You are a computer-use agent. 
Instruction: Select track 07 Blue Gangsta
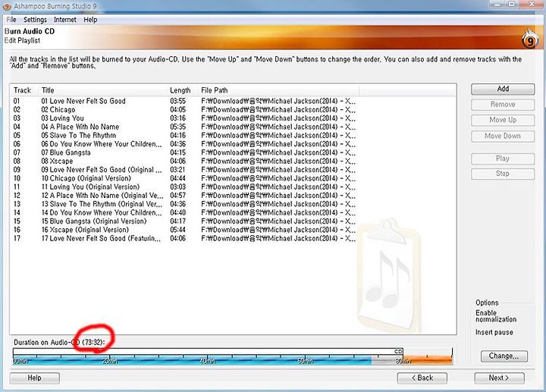[184, 152]
